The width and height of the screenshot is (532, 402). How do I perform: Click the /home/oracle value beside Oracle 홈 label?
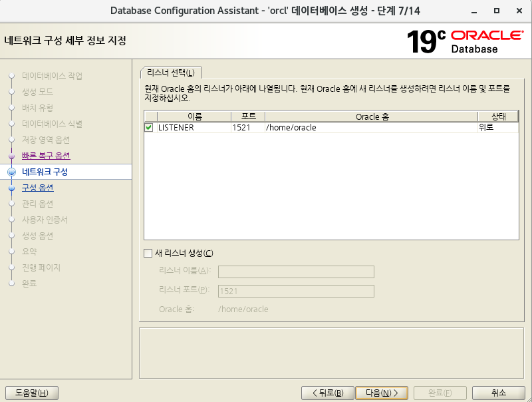click(243, 309)
